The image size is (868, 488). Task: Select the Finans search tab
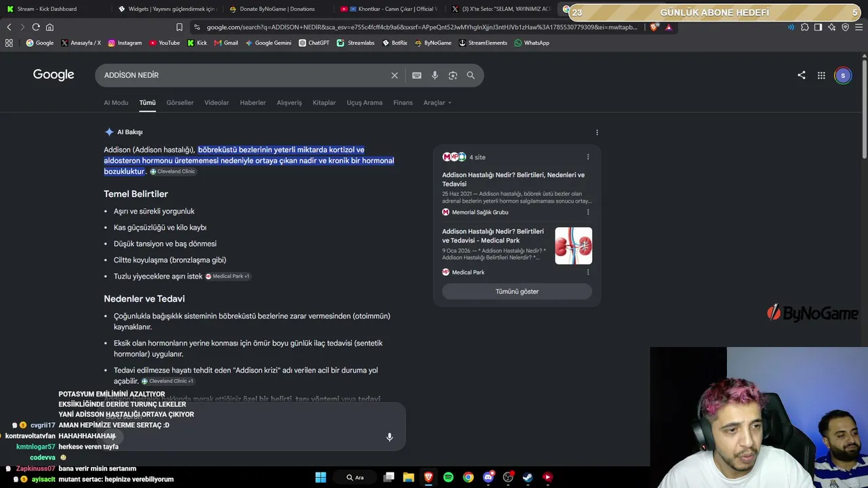(x=403, y=103)
